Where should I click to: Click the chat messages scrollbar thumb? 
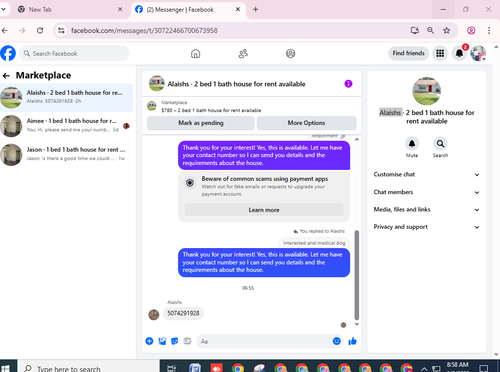[x=357, y=275]
